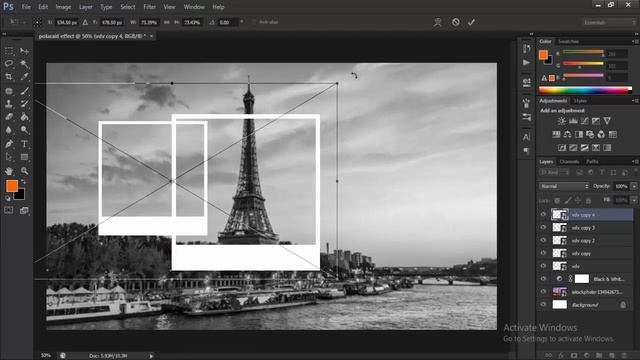Screen dimensions: 640x360
Task: Select the Rectangle shape tool
Action: [24, 157]
